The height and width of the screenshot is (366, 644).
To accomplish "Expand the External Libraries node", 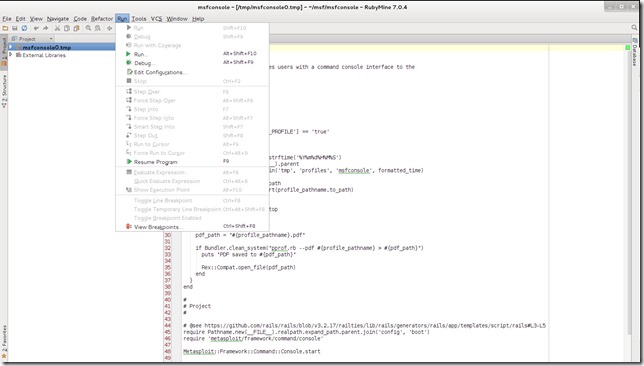I will (11, 55).
